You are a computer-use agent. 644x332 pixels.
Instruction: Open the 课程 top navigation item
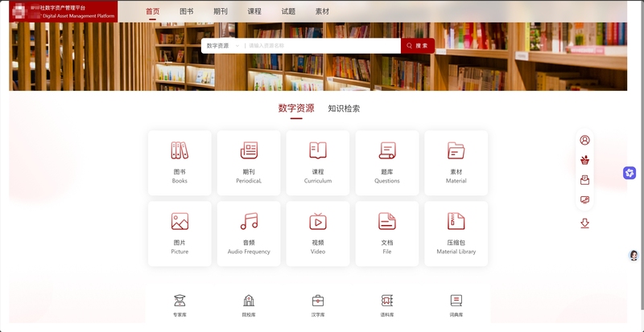[x=254, y=11]
